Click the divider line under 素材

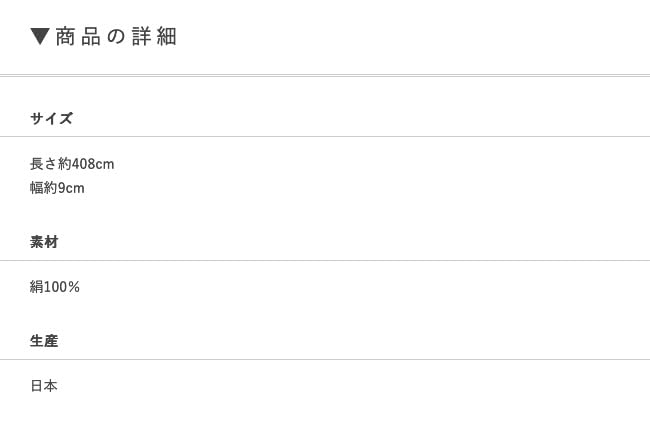click(x=325, y=261)
